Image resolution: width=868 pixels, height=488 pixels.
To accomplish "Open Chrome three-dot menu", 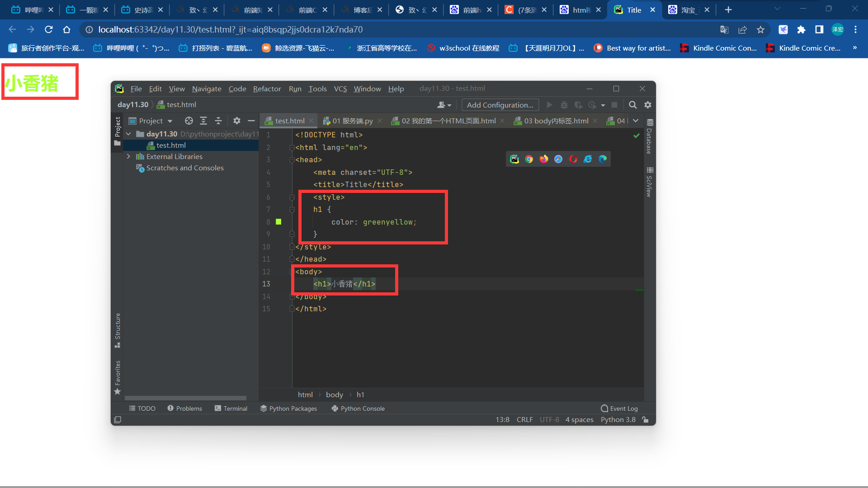I will [855, 29].
